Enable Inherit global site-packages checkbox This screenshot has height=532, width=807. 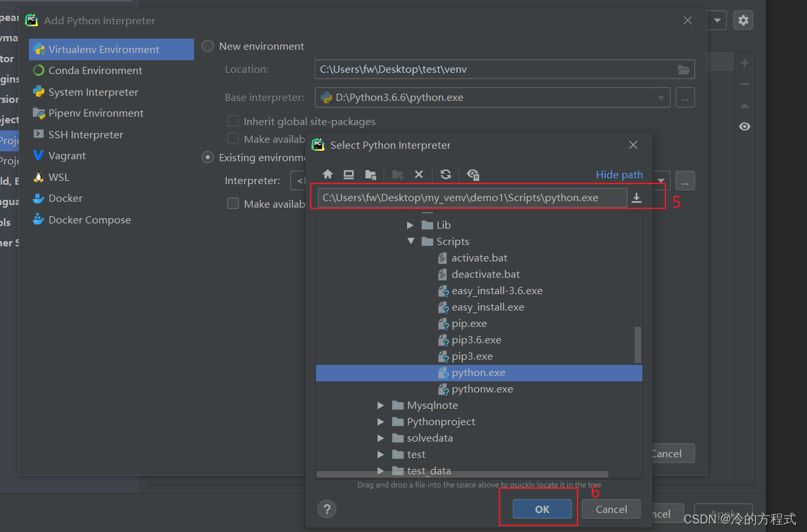click(233, 121)
